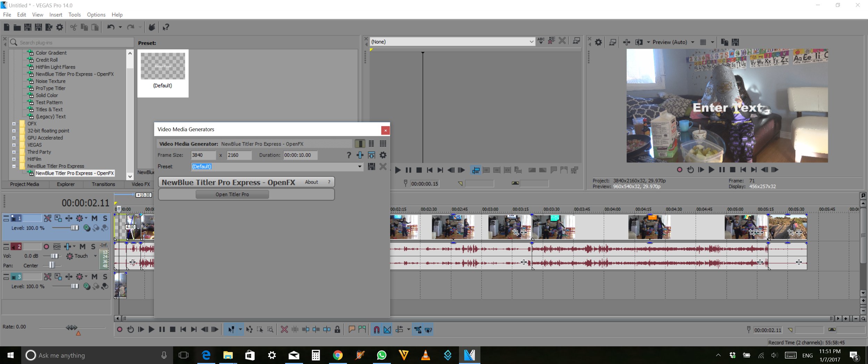Solo video track 1 with S button

[105, 218]
